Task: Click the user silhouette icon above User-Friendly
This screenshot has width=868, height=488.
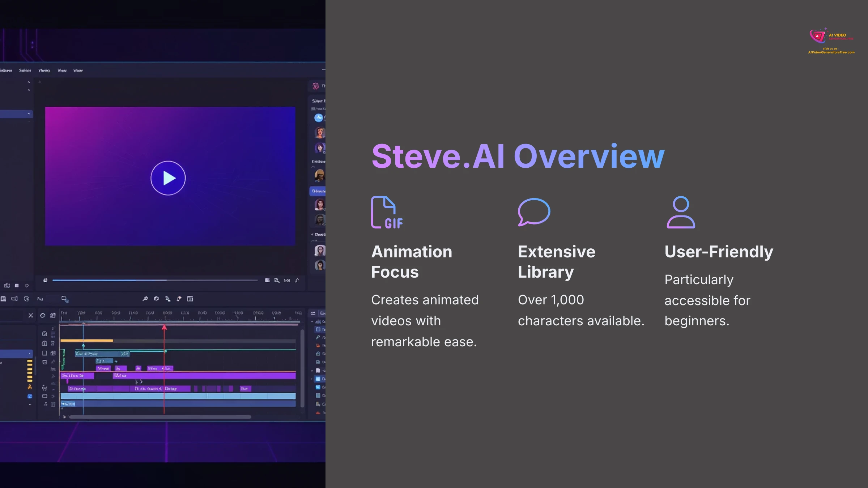Action: pyautogui.click(x=681, y=212)
